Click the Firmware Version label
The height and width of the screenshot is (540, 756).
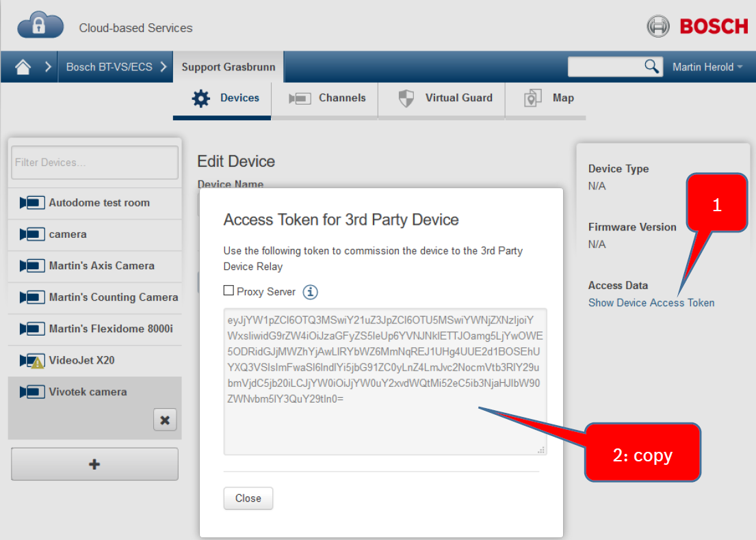632,228
